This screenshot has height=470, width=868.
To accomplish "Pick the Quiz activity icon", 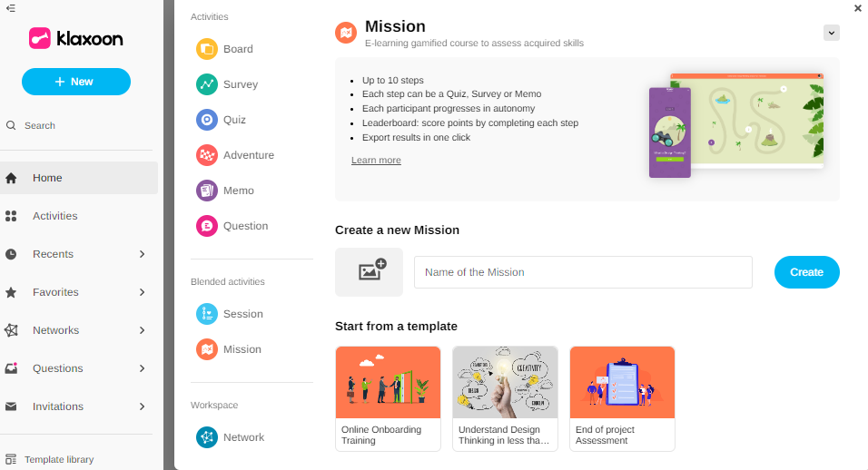I will (207, 120).
